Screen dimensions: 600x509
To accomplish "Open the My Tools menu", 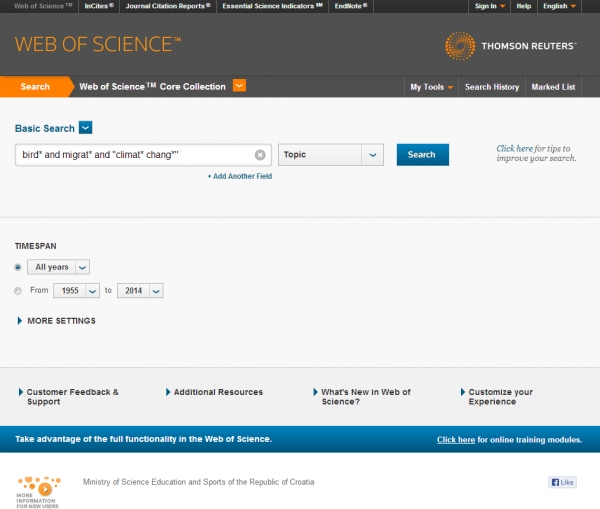I will pyautogui.click(x=431, y=87).
